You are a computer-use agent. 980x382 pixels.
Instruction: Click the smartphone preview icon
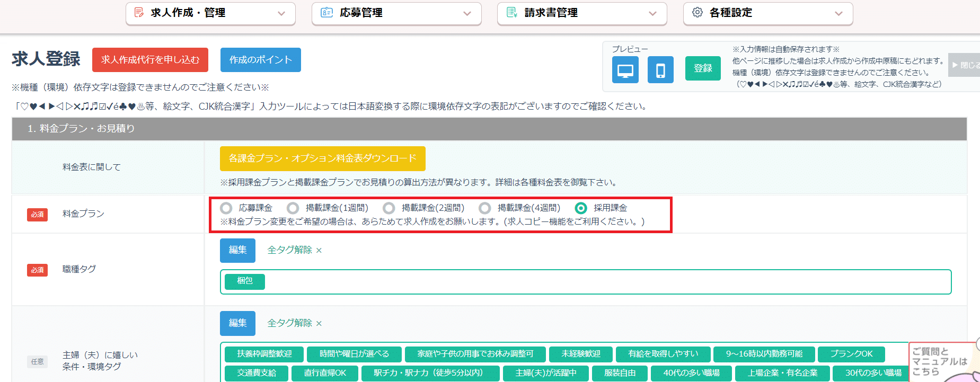click(x=660, y=70)
